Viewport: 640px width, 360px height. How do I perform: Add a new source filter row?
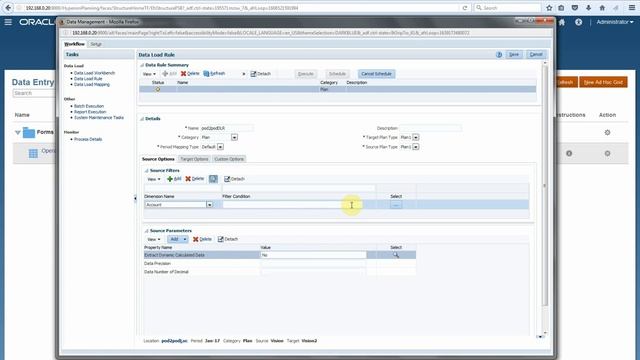174,179
